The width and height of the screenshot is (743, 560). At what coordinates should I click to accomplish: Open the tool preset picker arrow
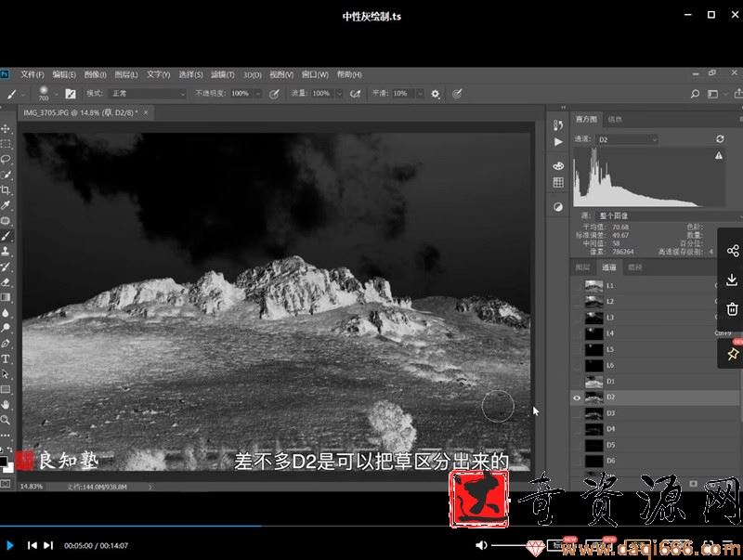click(23, 94)
